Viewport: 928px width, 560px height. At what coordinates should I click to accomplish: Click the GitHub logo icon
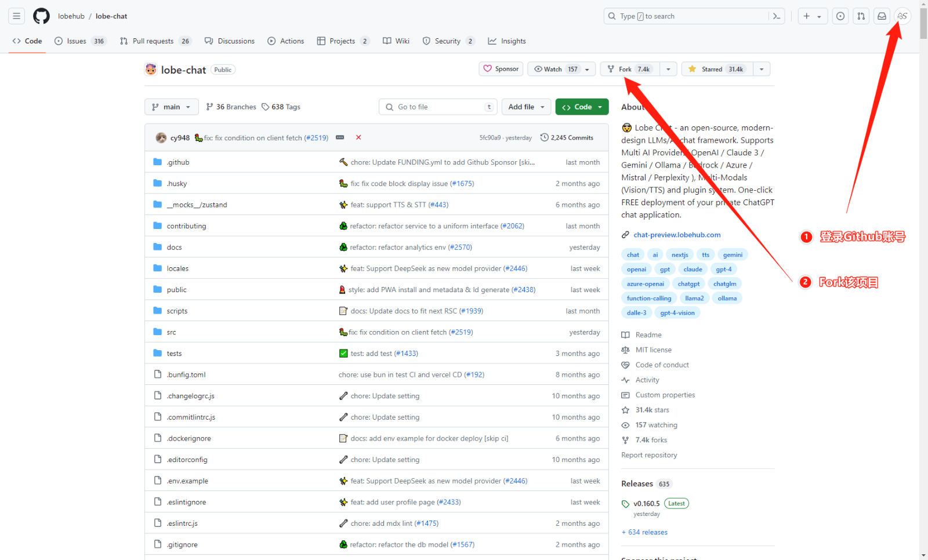(41, 16)
